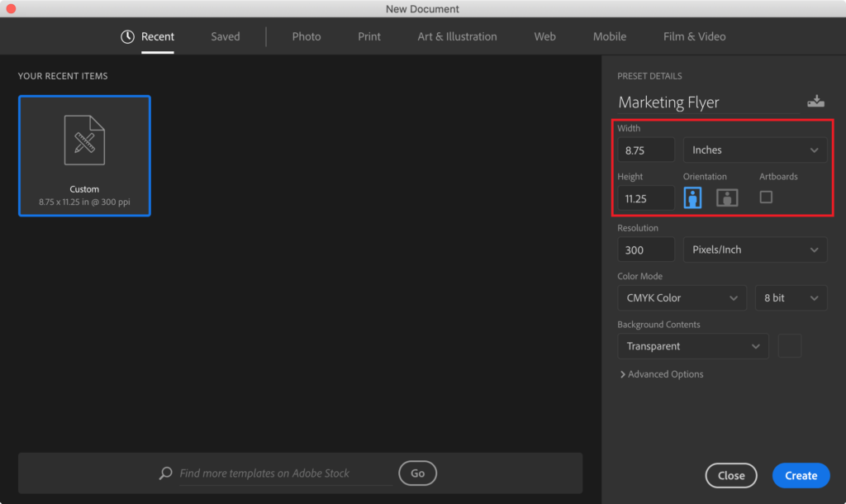Select the Custom 8.75 x 11.25 recent item
The height and width of the screenshot is (504, 846).
coord(84,156)
